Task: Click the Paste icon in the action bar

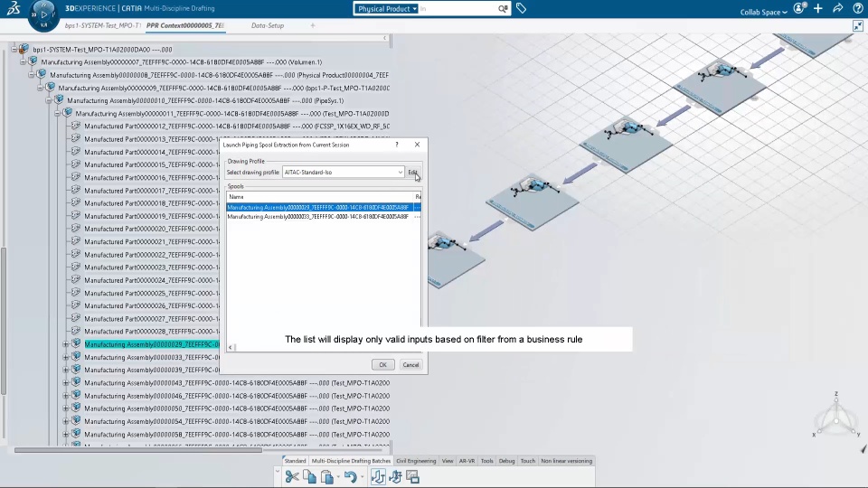Action: pos(327,476)
